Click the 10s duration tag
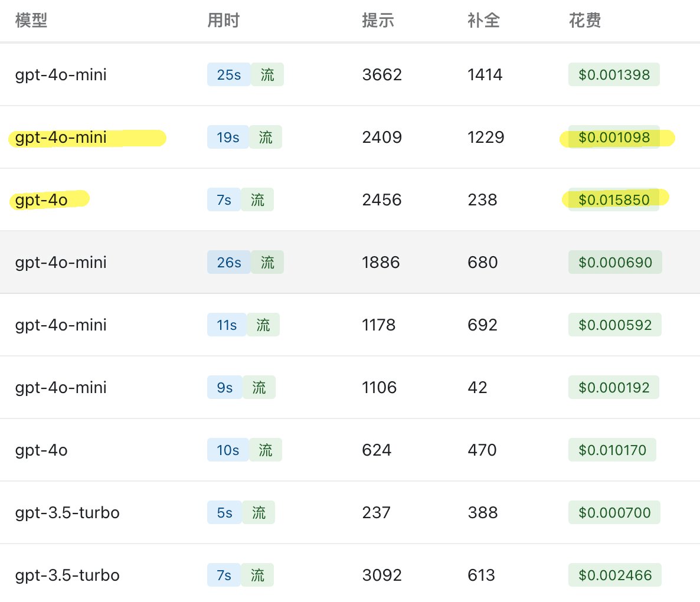The height and width of the screenshot is (602, 700). click(228, 449)
